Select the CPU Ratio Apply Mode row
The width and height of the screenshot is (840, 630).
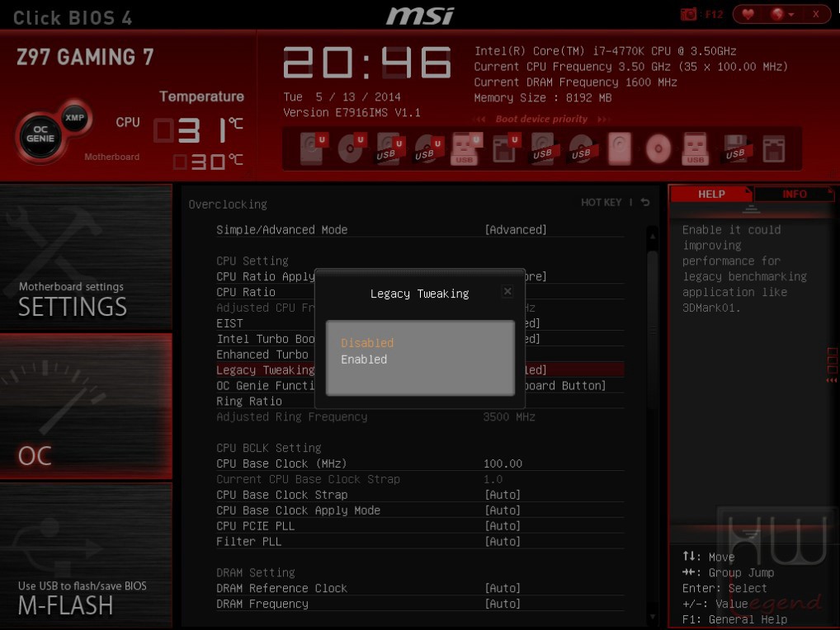coord(420,276)
